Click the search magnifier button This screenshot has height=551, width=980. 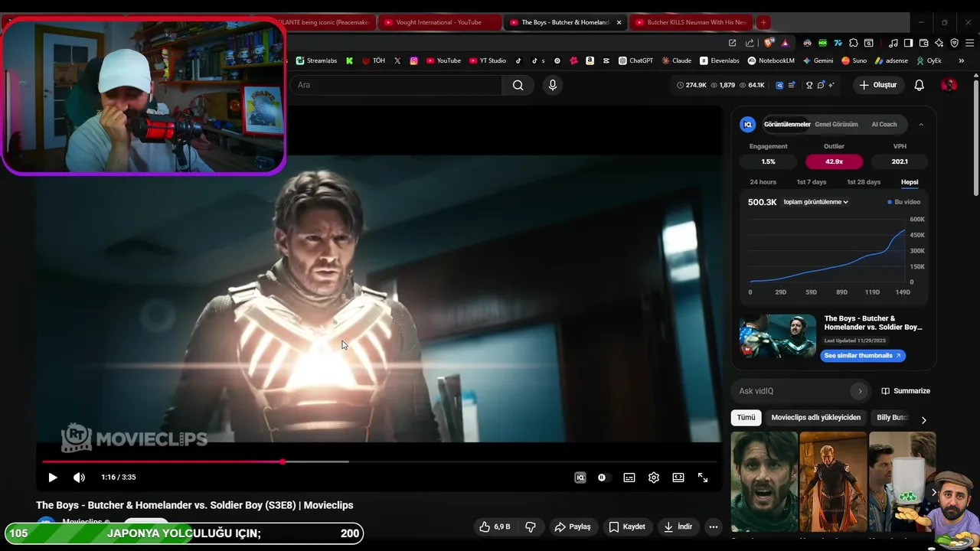(518, 85)
